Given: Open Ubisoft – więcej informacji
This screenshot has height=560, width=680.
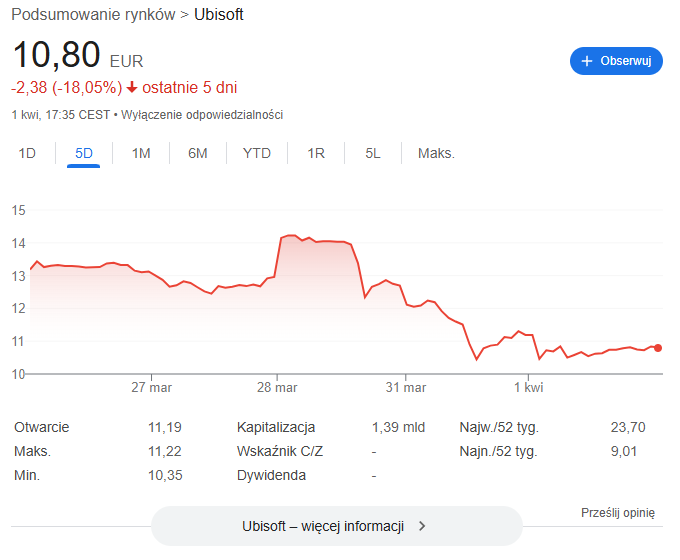Looking at the screenshot, I should [x=322, y=526].
